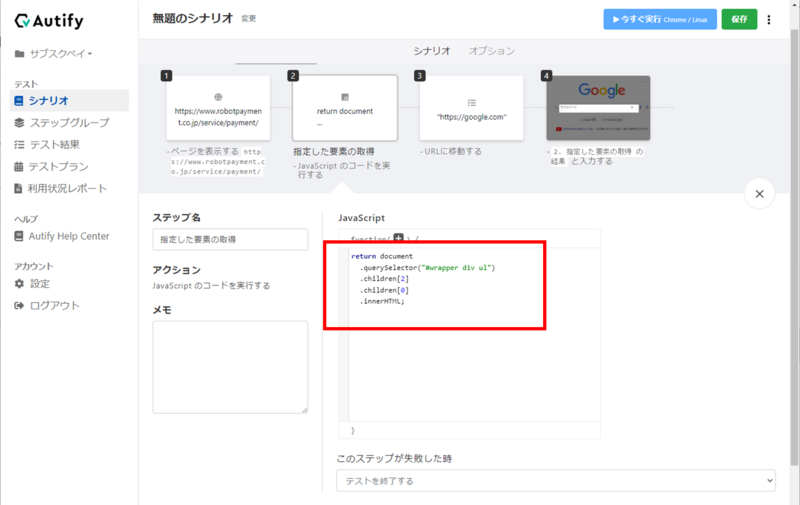
Task: Click 変更 next to scenario title
Action: (x=248, y=19)
